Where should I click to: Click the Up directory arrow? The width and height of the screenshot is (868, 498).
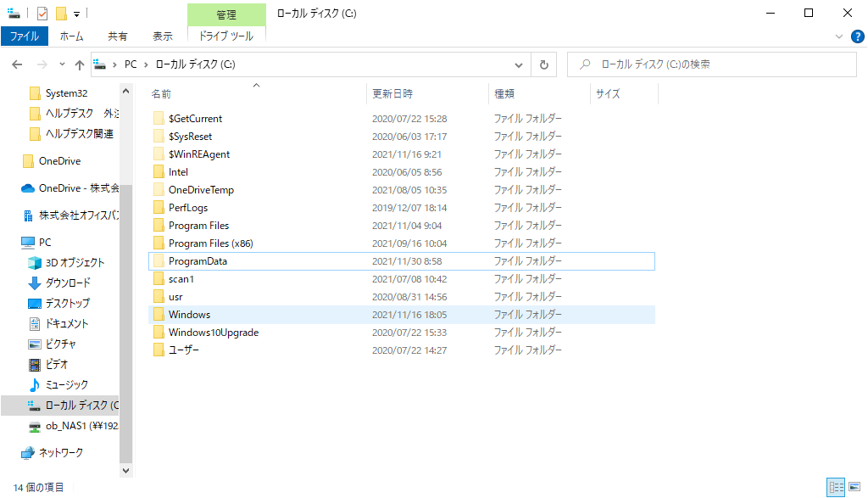click(x=80, y=64)
